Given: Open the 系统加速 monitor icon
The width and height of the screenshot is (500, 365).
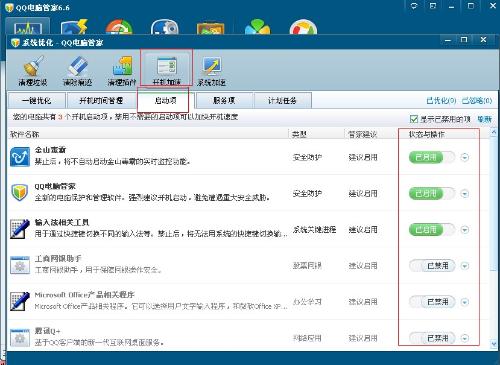Looking at the screenshot, I should click(x=211, y=70).
